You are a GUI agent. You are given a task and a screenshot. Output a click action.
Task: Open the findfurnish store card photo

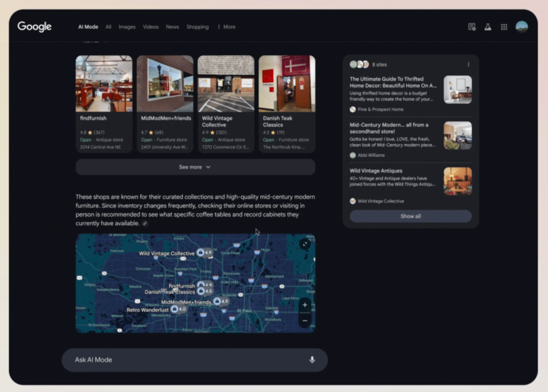104,84
